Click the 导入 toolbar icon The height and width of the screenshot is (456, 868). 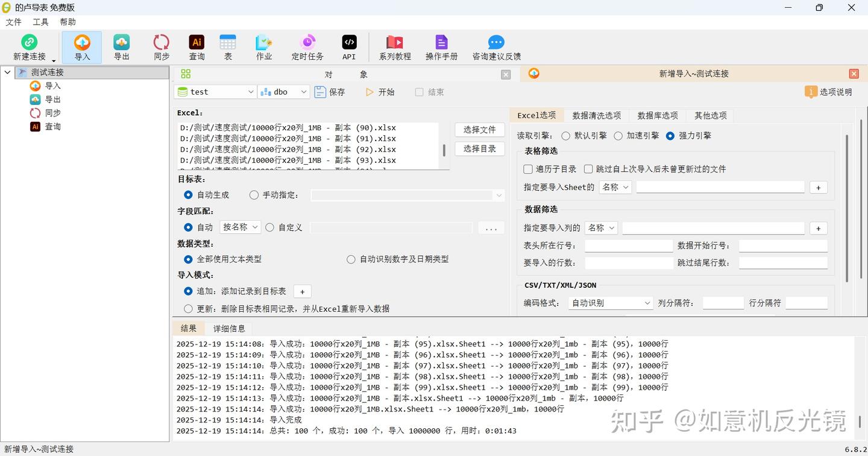point(82,42)
